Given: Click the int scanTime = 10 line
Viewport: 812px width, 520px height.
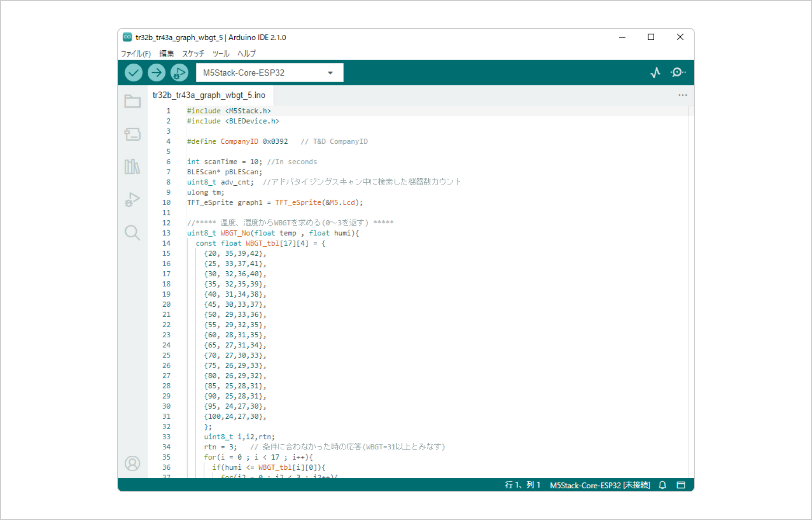Looking at the screenshot, I should click(x=252, y=162).
